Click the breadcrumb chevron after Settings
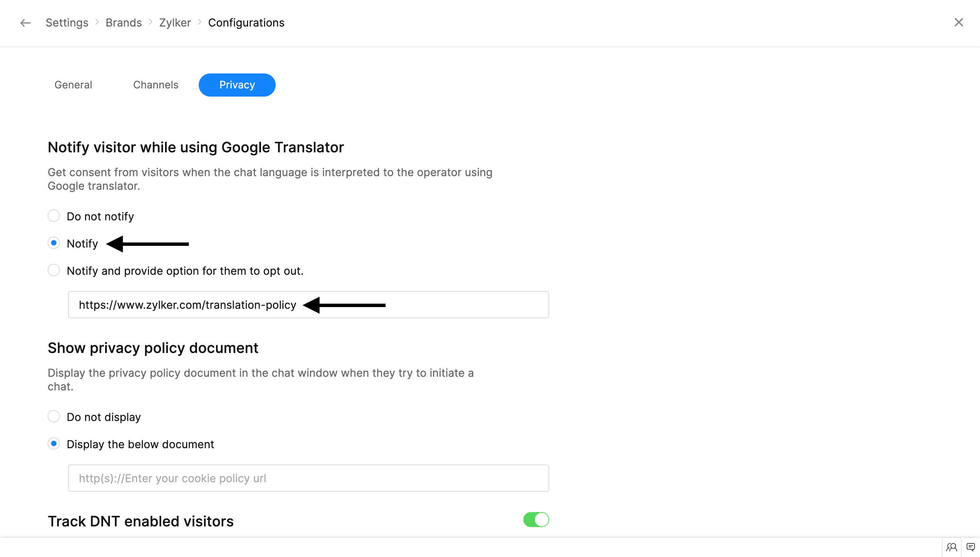Screen dimensions: 980x557 coord(97,22)
